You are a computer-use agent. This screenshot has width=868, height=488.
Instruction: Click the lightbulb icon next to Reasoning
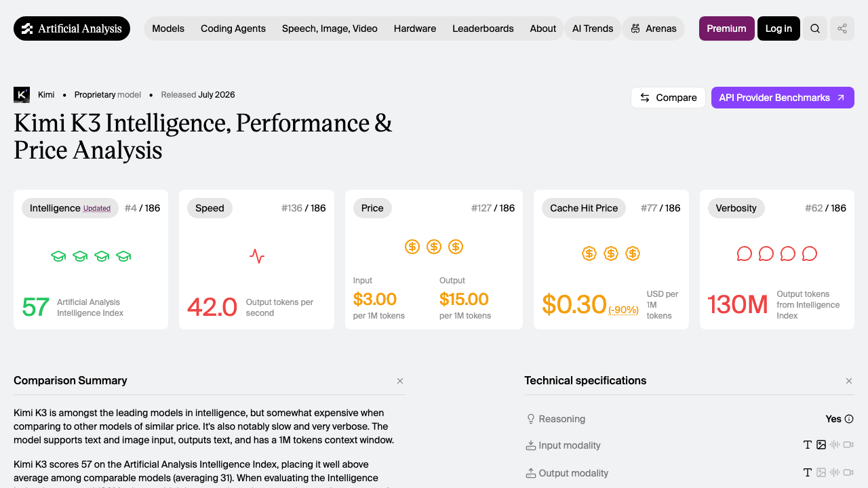[x=531, y=419]
